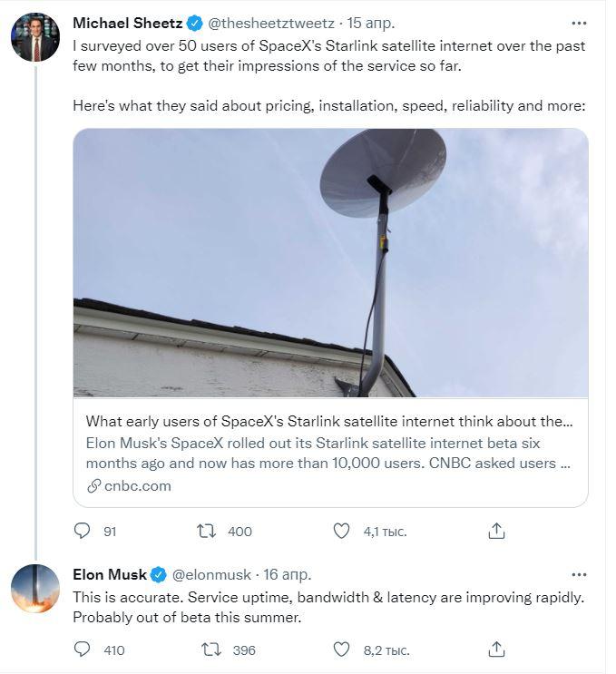Open the cnbc.com link card
Viewport: 616px width, 674px height.
(330, 453)
